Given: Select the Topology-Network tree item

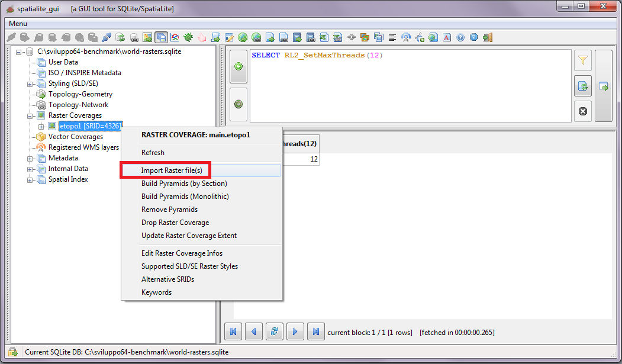Looking at the screenshot, I should pos(78,105).
